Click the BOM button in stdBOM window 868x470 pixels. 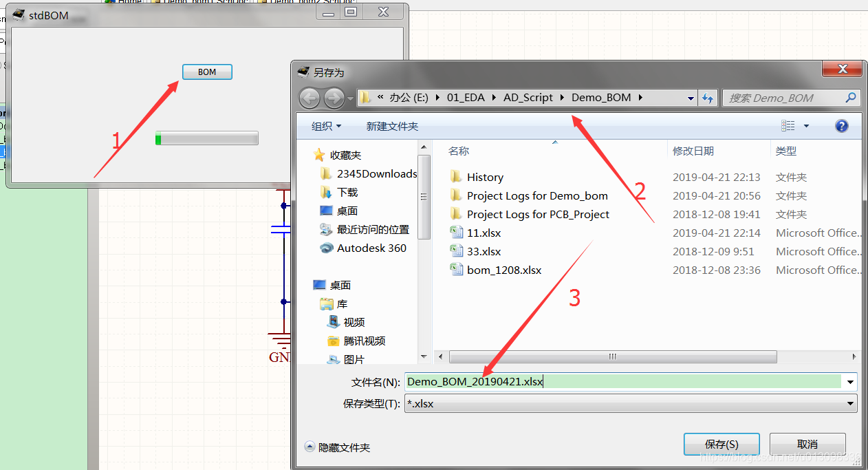[207, 72]
